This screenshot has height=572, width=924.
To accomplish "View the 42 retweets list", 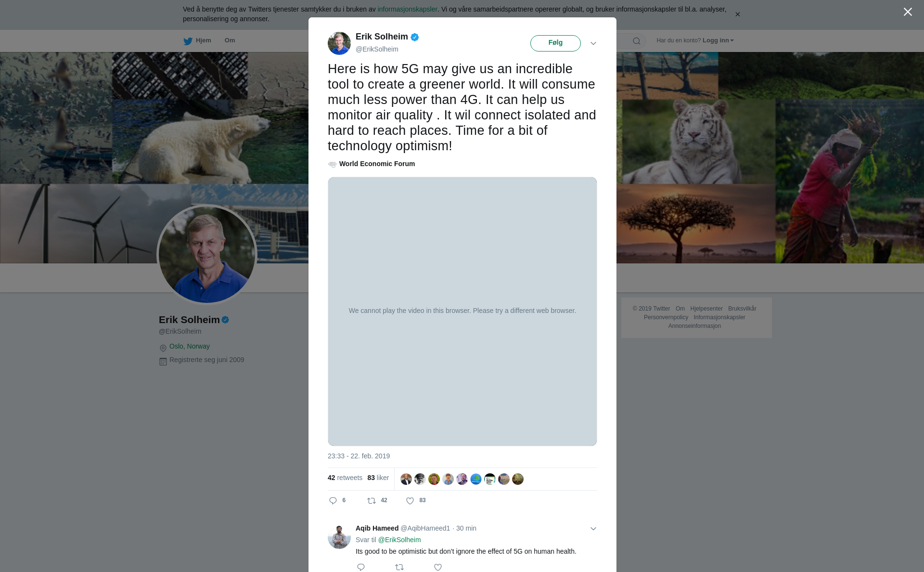I will (x=345, y=478).
